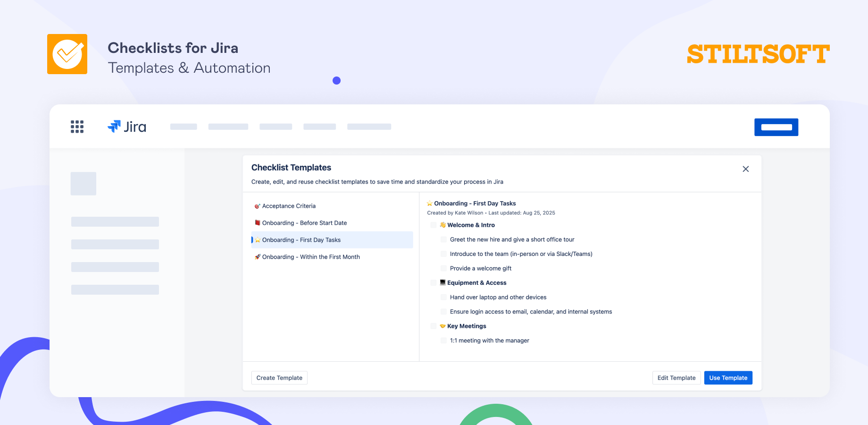
Task: Click the target icon beside Acceptance Criteria
Action: tap(257, 205)
